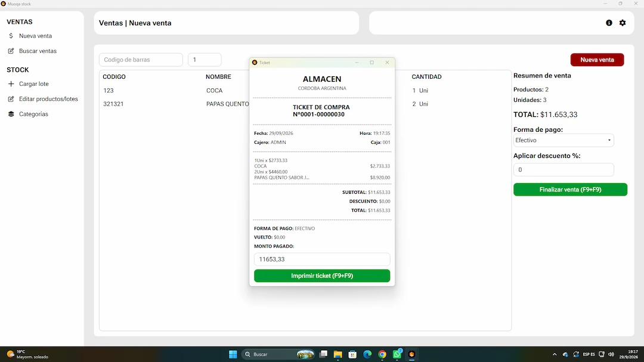Select code cell 321321
Viewport: 644px width, 362px height.
(113, 104)
